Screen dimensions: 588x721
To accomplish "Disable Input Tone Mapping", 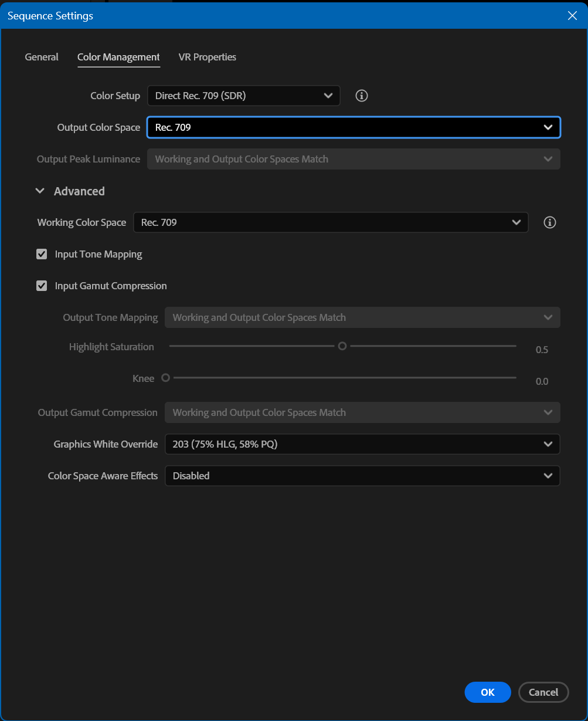I will (42, 254).
